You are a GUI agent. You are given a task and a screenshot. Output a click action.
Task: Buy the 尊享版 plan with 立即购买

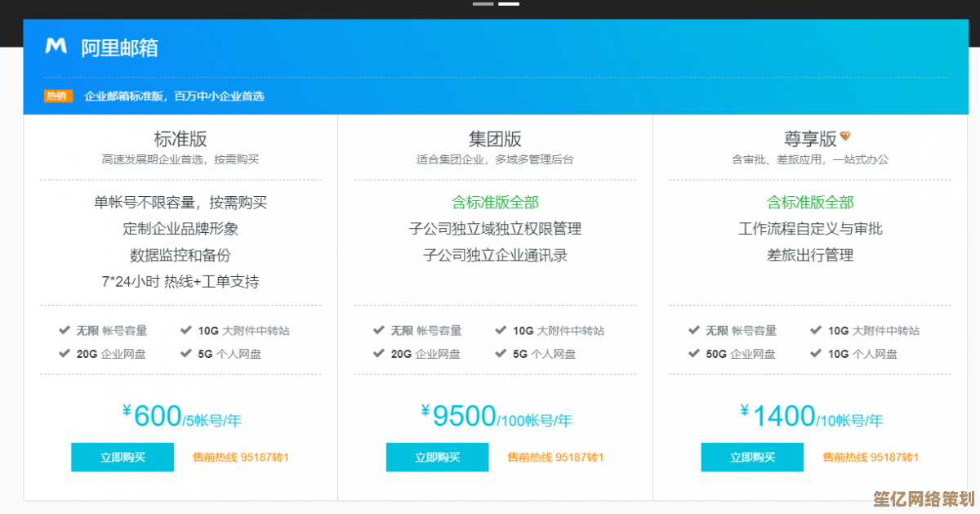click(751, 457)
